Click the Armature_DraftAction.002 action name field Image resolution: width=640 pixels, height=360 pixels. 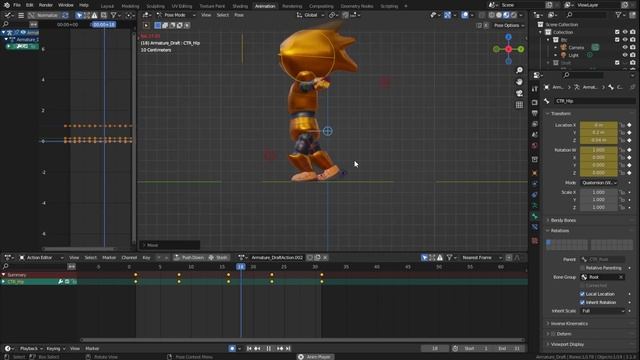pos(277,258)
